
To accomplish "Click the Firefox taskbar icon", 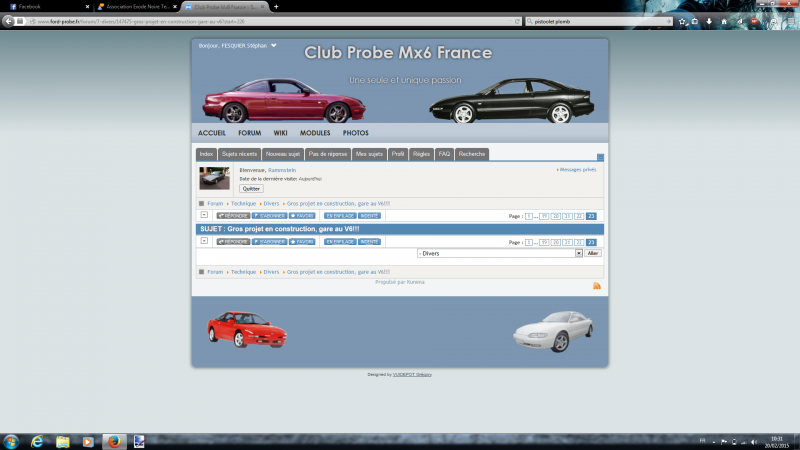I will tap(114, 441).
